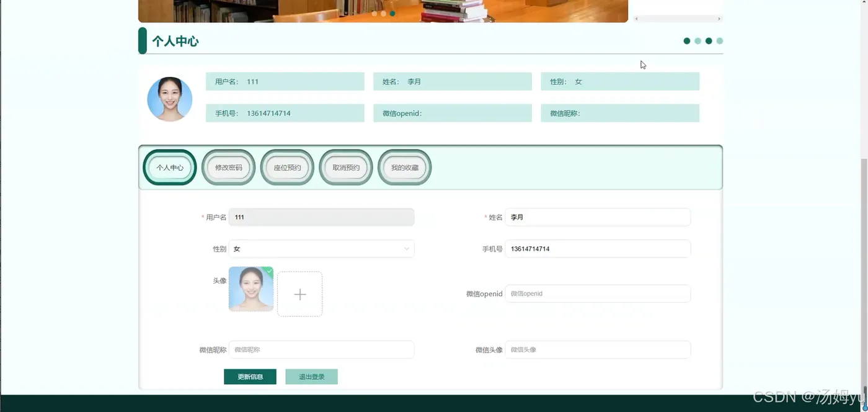
Task: Click the uploaded avatar thumbnail in form
Action: pyautogui.click(x=251, y=289)
